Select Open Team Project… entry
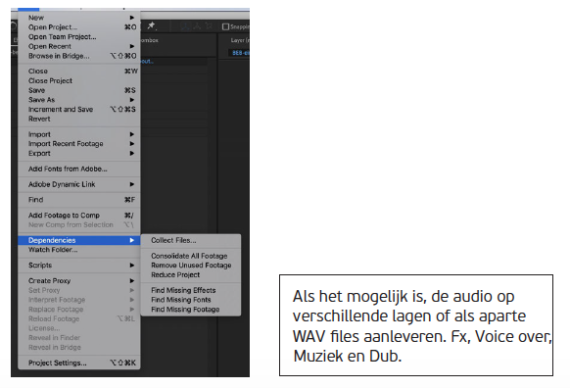Viewport: 570px width, 388px height. (x=79, y=37)
